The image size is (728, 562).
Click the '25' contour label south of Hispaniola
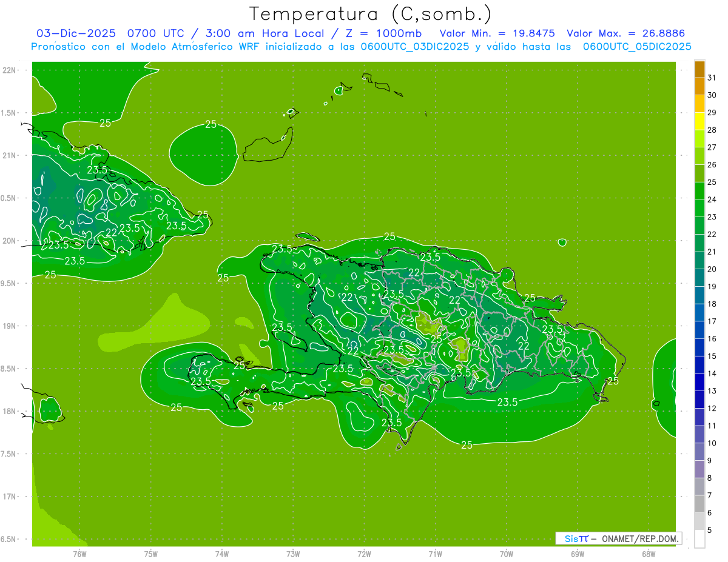point(467,445)
